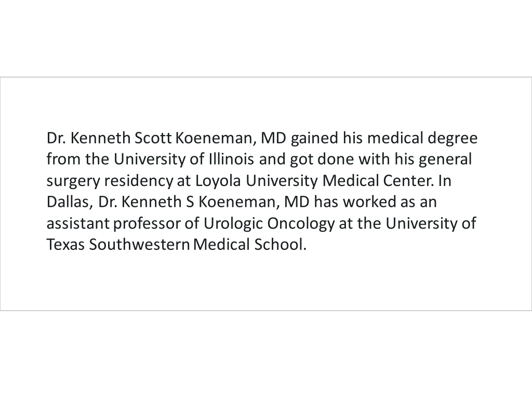Click the word 'Loyola' in the paragraph
The width and height of the screenshot is (532, 399).
pos(218,180)
